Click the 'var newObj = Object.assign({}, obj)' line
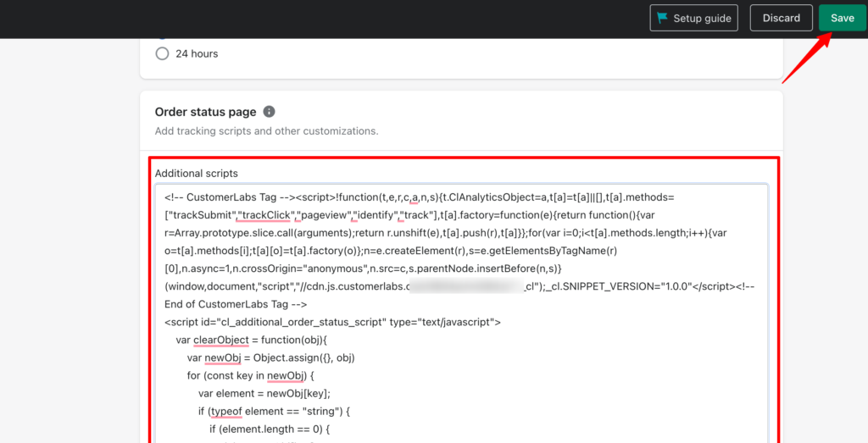 (x=270, y=357)
